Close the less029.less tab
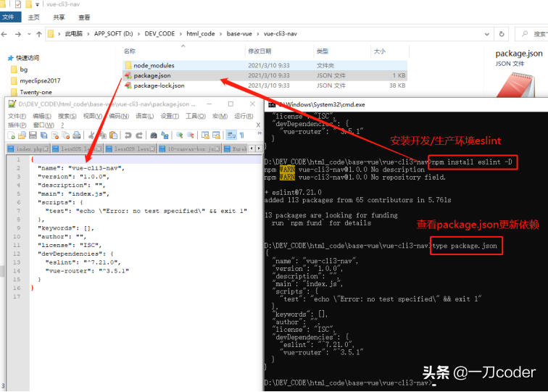548x392 pixels. 152,149
